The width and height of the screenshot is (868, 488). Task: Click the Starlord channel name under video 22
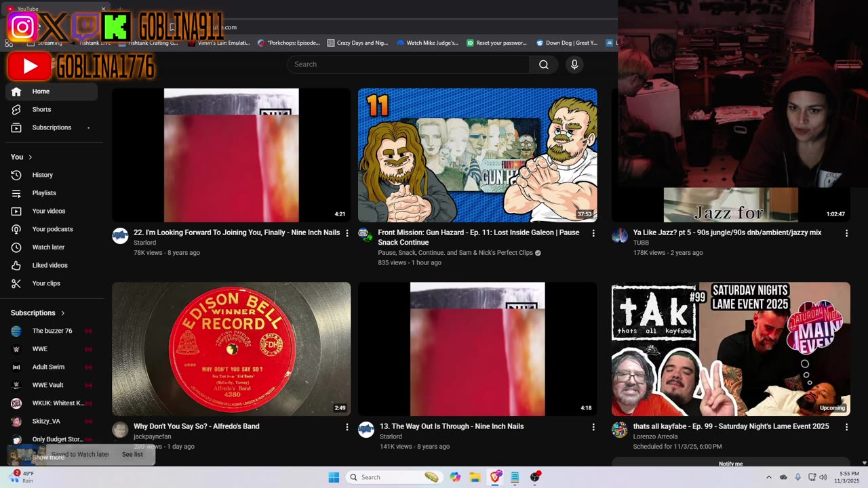pyautogui.click(x=145, y=243)
